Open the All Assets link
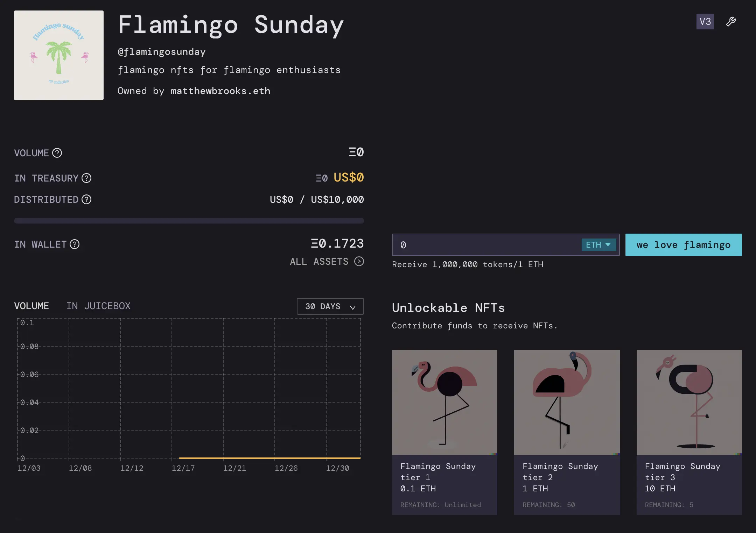The width and height of the screenshot is (756, 533). tap(319, 262)
